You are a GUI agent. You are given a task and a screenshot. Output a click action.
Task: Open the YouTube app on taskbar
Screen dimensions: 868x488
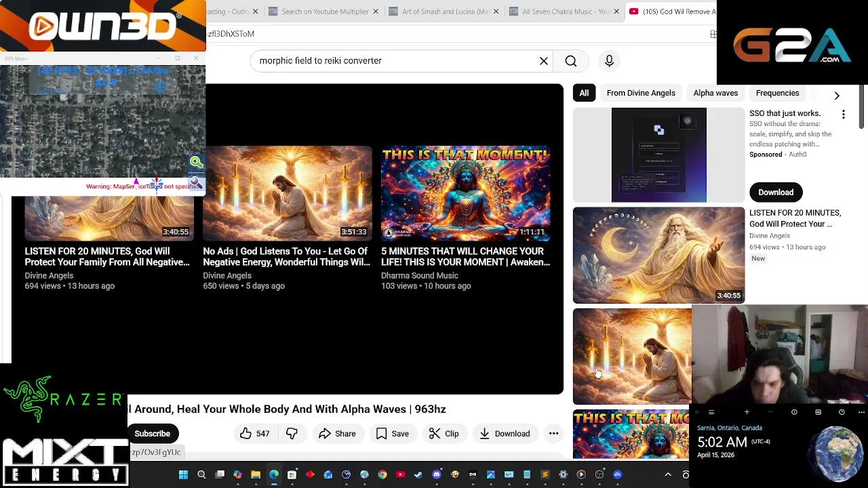pos(400,474)
